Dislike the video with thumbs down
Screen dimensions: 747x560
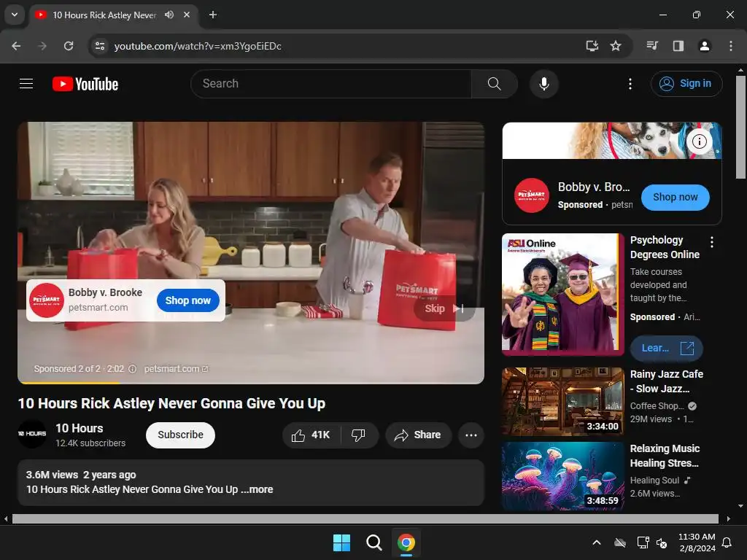point(359,435)
